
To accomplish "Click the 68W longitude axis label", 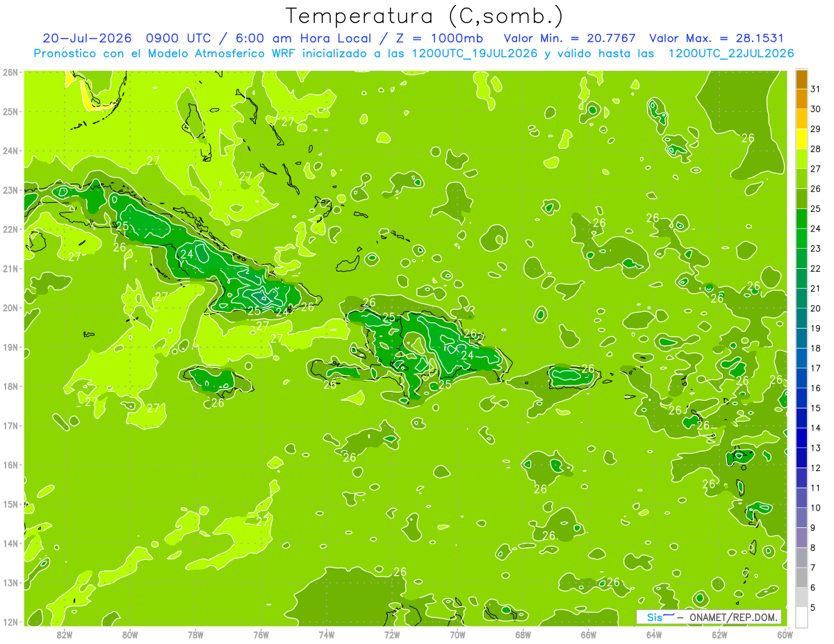I will [x=523, y=634].
